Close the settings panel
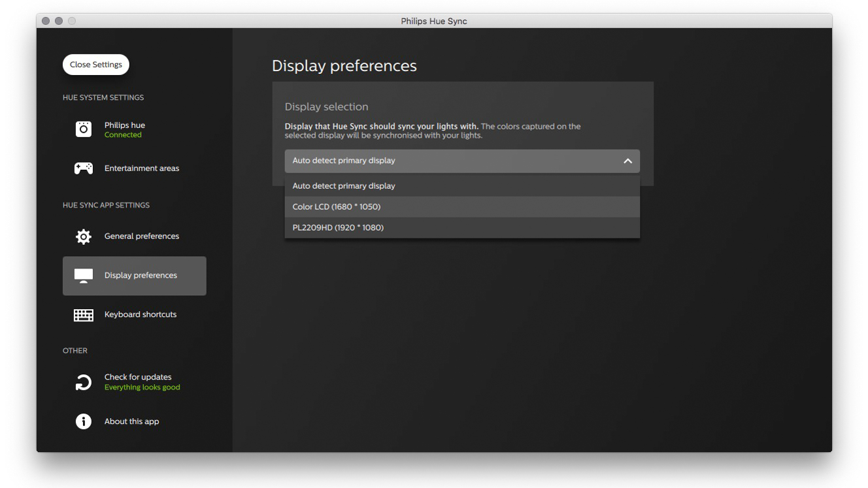868x488 pixels. 96,65
